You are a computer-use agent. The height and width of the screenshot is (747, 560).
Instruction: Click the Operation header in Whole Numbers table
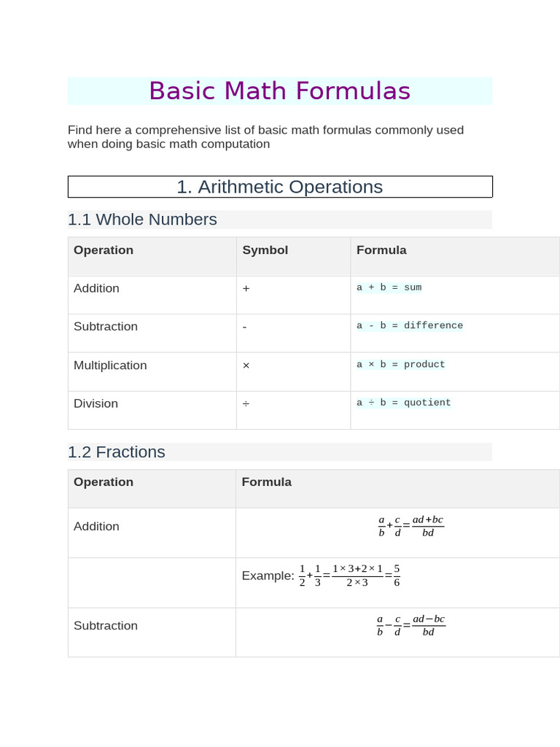[x=104, y=250]
